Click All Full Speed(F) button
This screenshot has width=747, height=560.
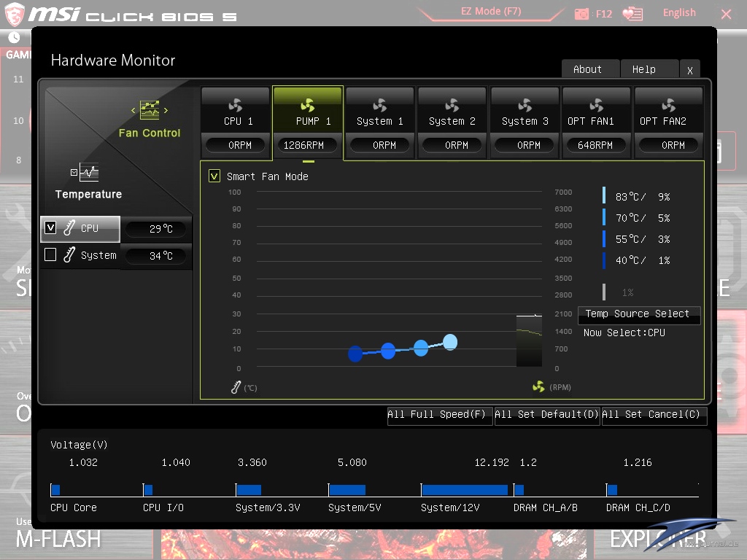point(440,415)
